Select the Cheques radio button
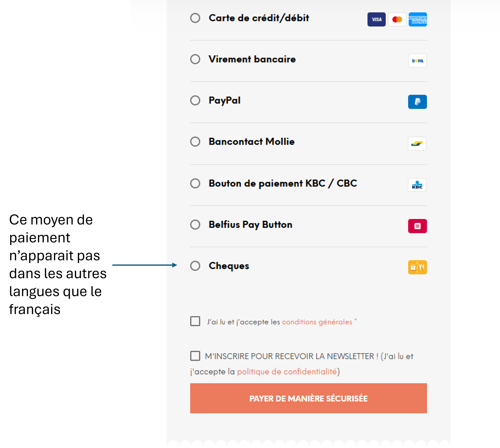Screen dimensions: 500x448 (x=195, y=266)
